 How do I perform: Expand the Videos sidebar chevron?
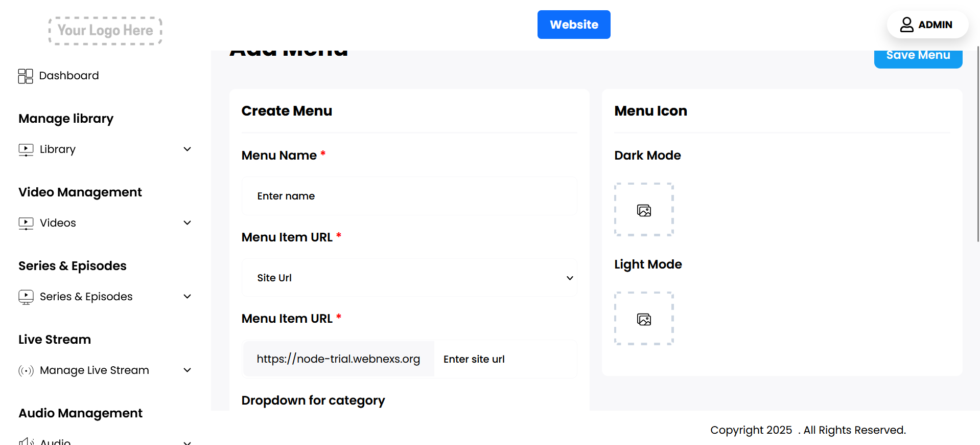point(188,223)
